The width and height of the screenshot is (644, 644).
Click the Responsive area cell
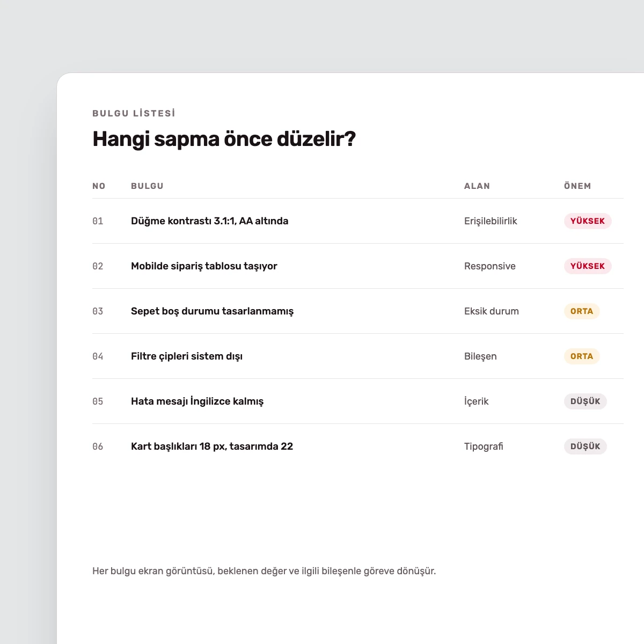click(x=490, y=266)
